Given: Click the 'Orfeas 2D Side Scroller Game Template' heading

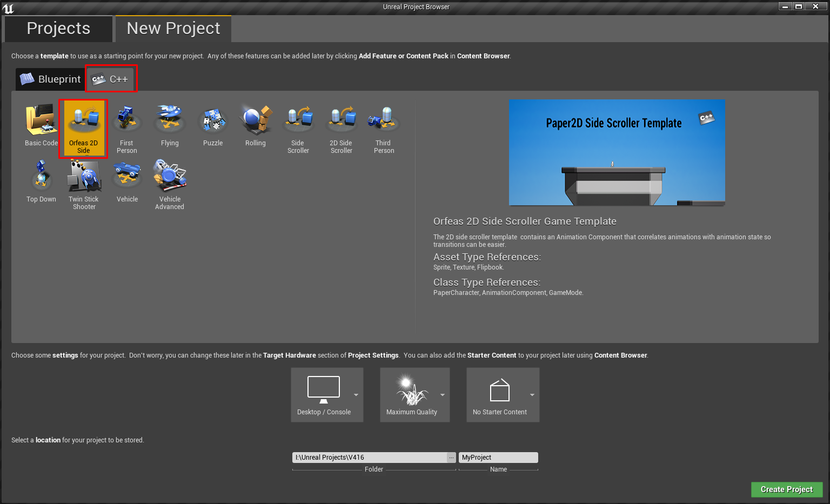Looking at the screenshot, I should (x=525, y=221).
